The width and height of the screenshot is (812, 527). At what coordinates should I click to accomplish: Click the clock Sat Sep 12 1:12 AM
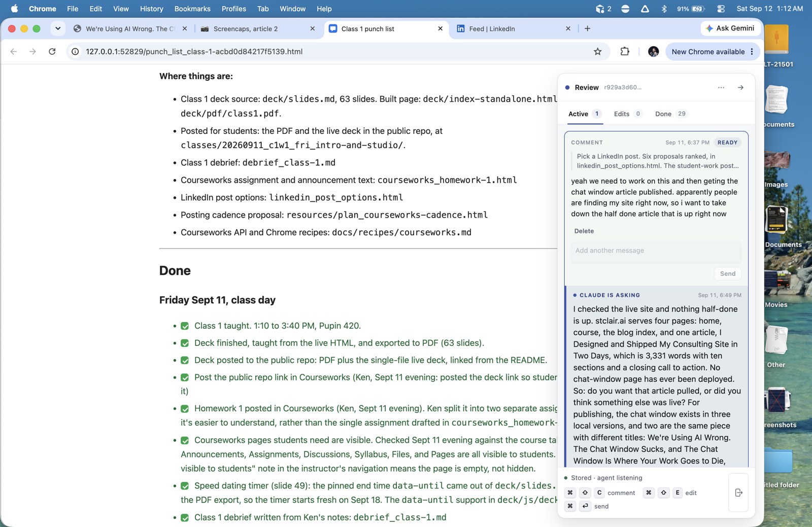[769, 9]
